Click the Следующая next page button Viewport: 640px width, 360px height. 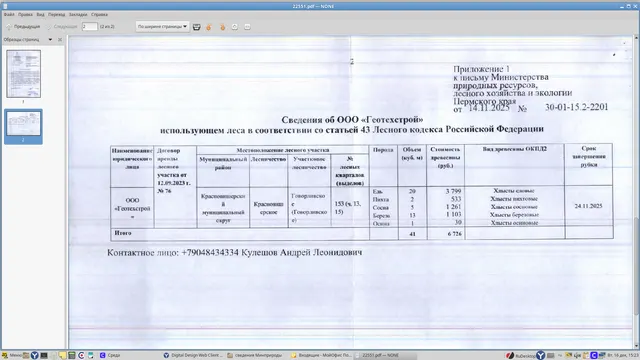pyautogui.click(x=62, y=27)
